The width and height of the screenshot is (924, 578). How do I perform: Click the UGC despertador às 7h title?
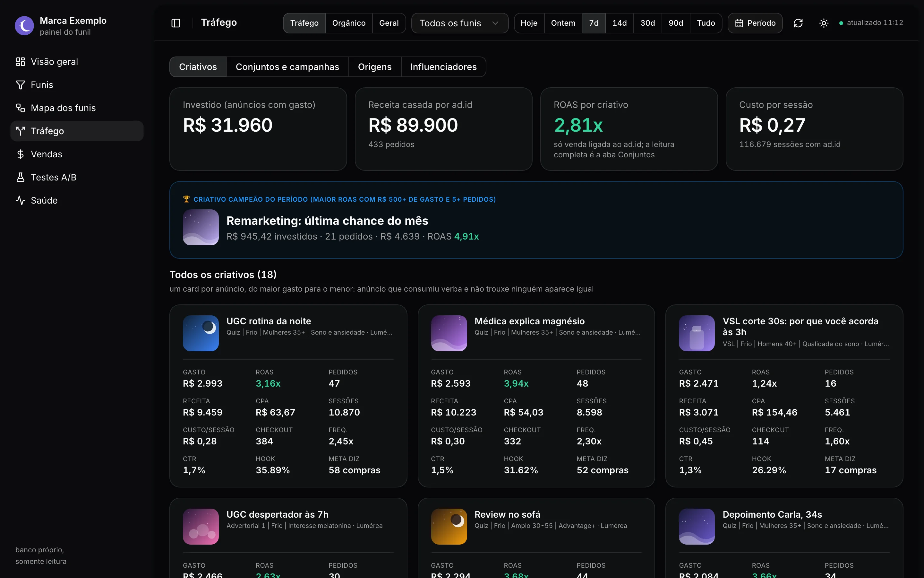click(x=277, y=514)
